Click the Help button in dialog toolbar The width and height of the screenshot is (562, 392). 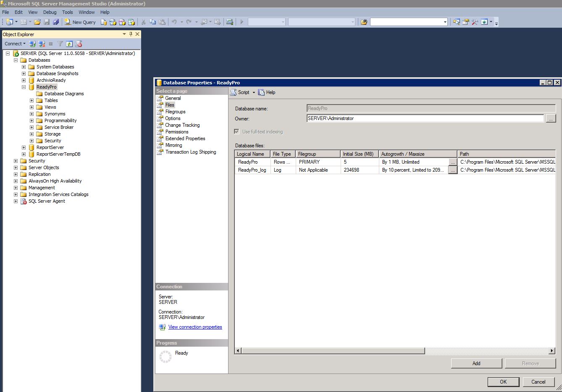[267, 92]
